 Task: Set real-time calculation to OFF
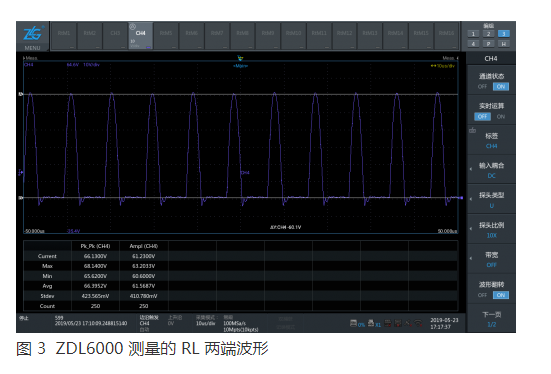tap(482, 116)
